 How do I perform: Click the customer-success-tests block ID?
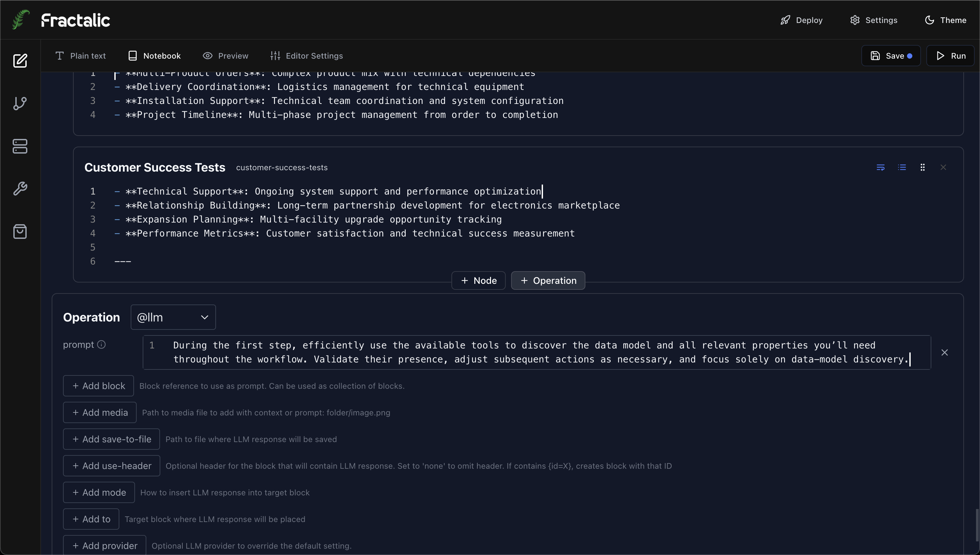(x=282, y=167)
